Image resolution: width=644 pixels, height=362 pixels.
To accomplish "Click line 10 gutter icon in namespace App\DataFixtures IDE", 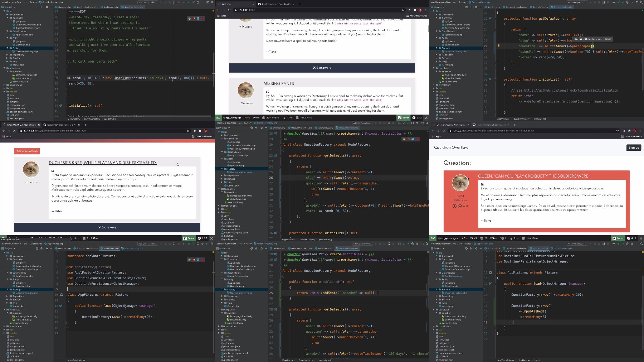I will point(61,295).
